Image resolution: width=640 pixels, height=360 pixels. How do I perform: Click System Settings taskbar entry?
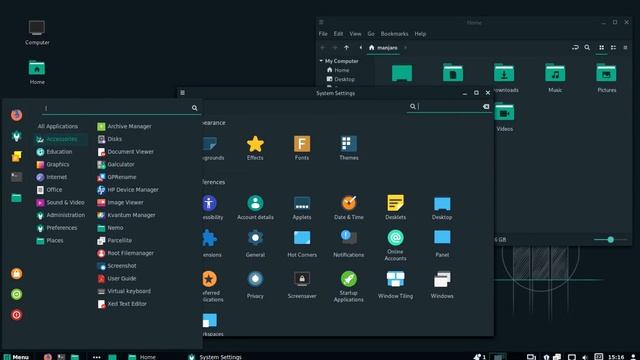[x=215, y=357]
